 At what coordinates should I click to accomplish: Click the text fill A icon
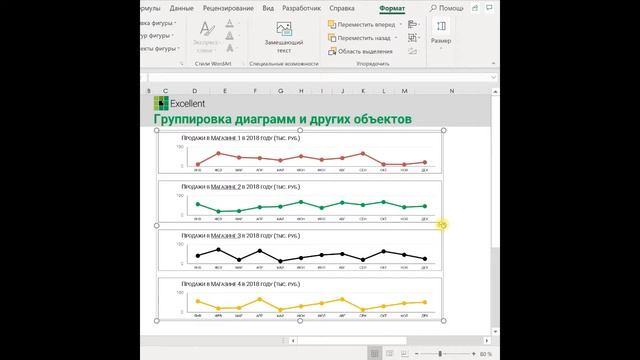(x=229, y=23)
